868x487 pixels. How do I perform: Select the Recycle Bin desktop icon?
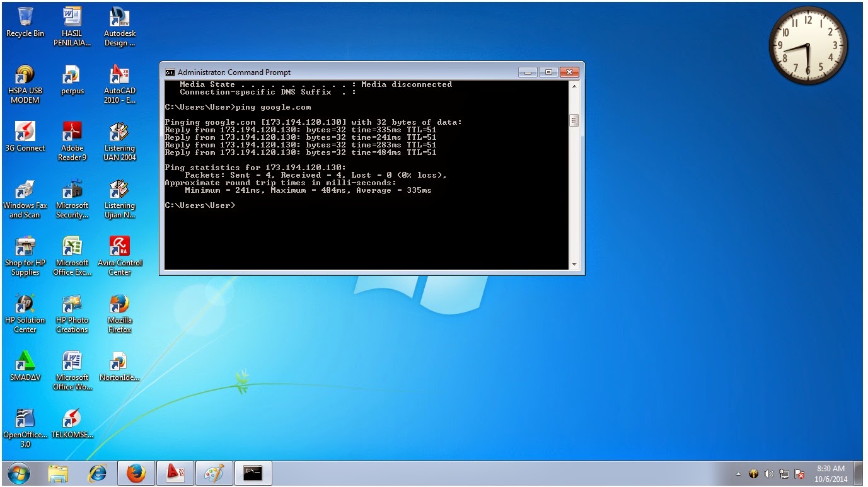pos(25,22)
